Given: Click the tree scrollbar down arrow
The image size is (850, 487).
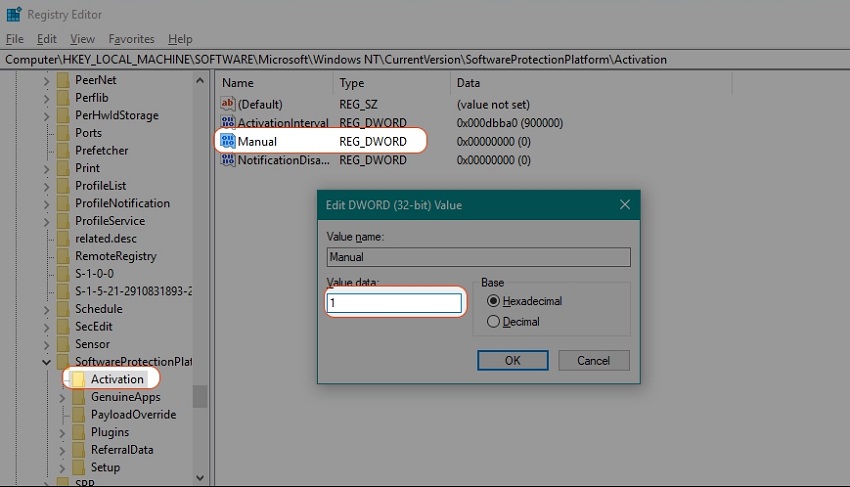Looking at the screenshot, I should 200,478.
